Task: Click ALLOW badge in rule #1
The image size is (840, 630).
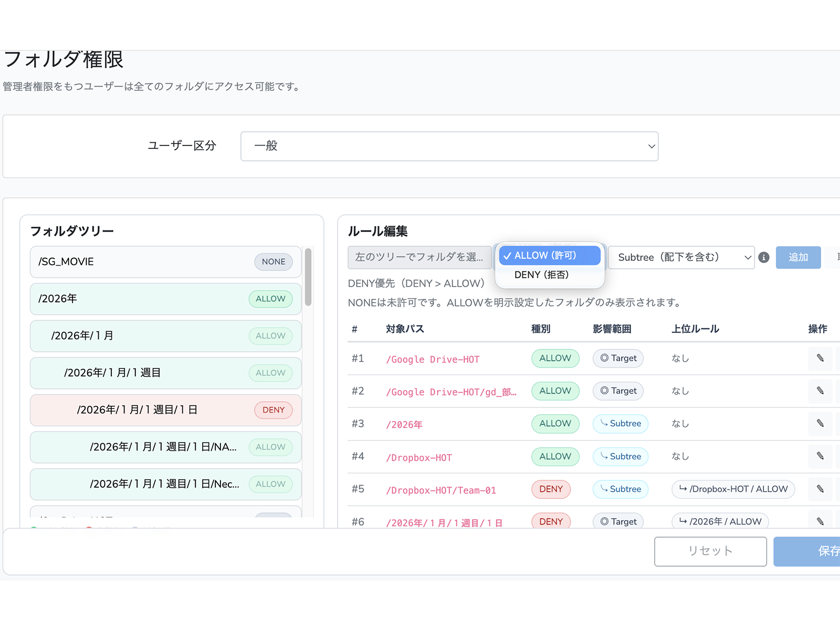Action: 555,358
